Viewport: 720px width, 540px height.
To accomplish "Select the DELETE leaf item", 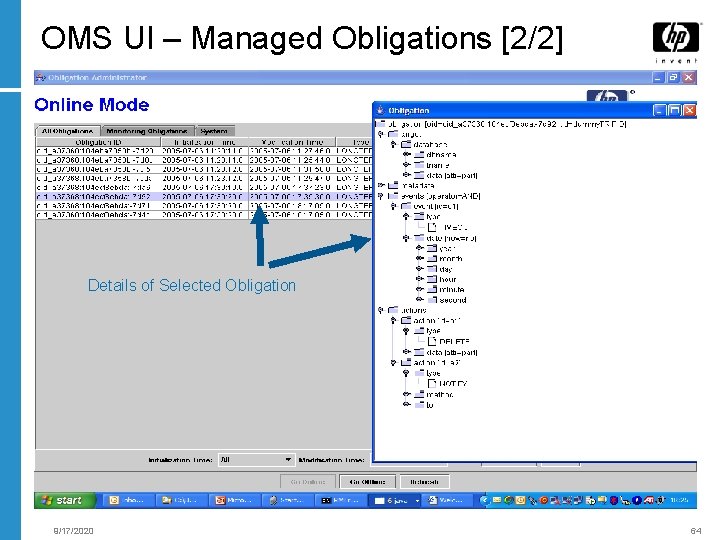I will tap(454, 341).
